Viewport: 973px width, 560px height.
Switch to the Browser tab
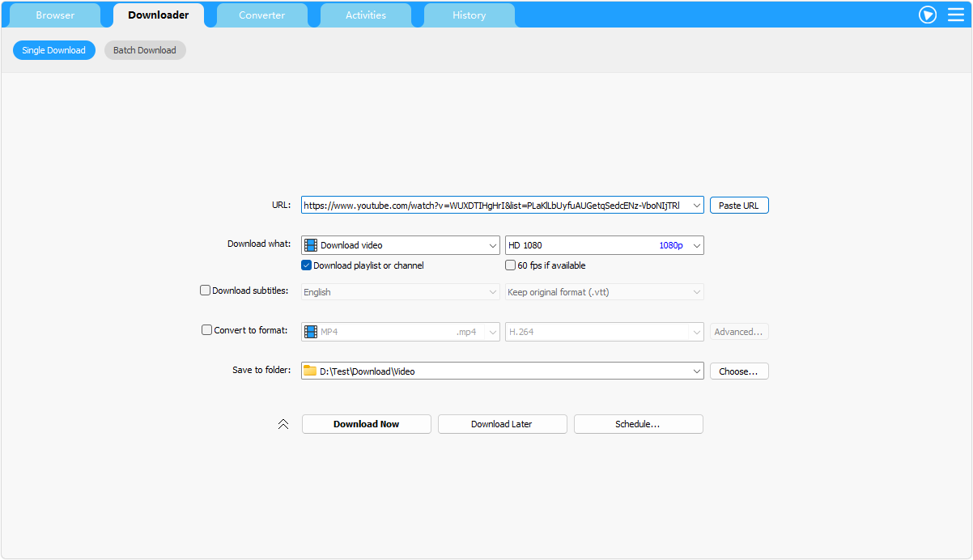[55, 15]
